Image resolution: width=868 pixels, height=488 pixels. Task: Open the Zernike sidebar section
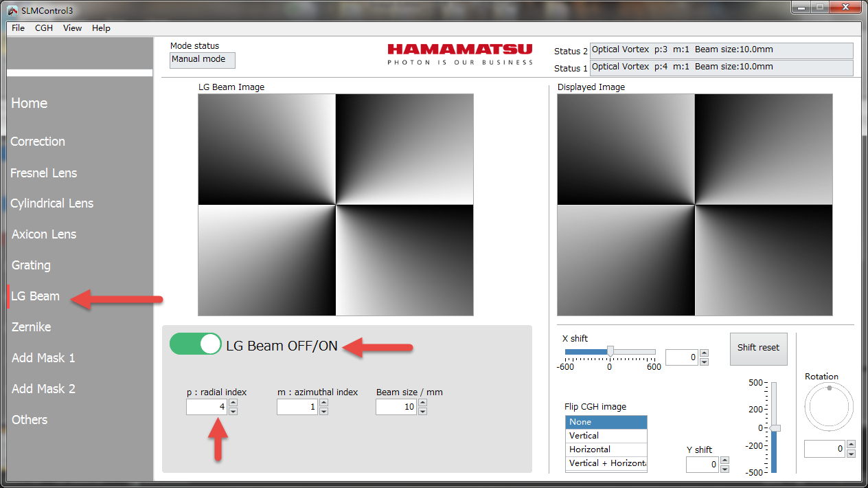click(32, 327)
